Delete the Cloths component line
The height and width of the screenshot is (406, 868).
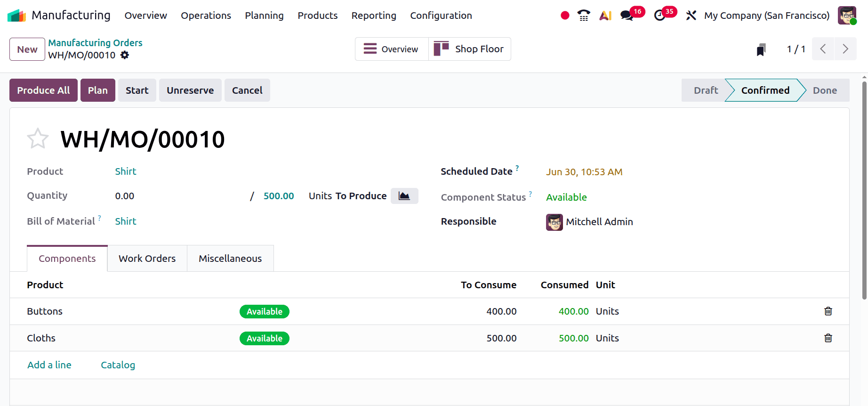(x=828, y=338)
